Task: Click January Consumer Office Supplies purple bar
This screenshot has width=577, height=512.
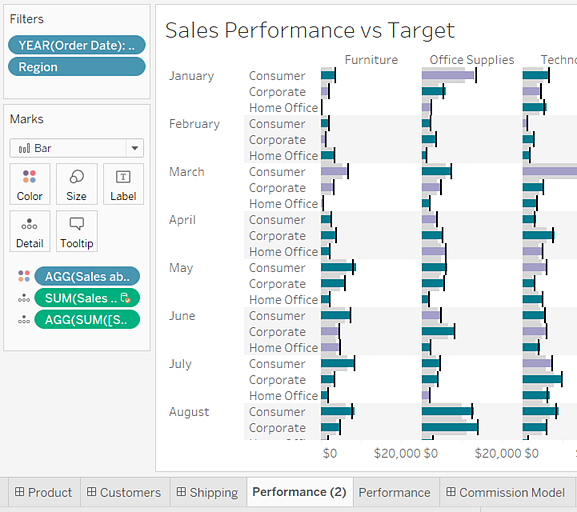Action: pos(448,75)
